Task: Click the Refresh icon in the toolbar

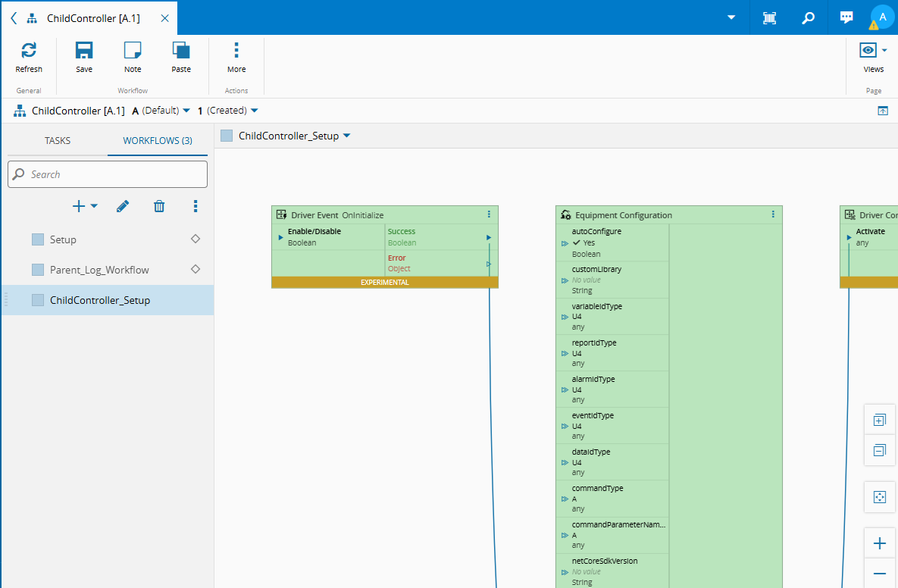Action: pyautogui.click(x=29, y=52)
